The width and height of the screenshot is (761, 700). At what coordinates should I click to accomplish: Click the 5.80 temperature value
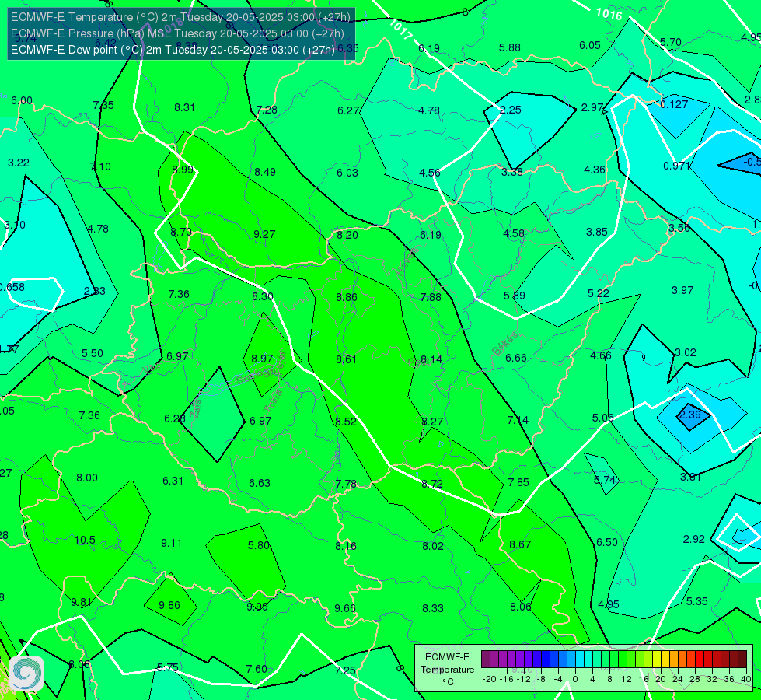point(259,545)
